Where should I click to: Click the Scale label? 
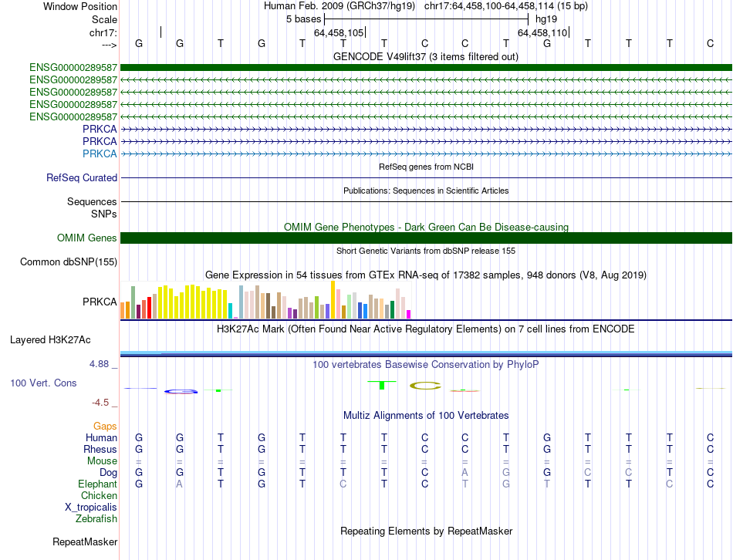(x=104, y=19)
